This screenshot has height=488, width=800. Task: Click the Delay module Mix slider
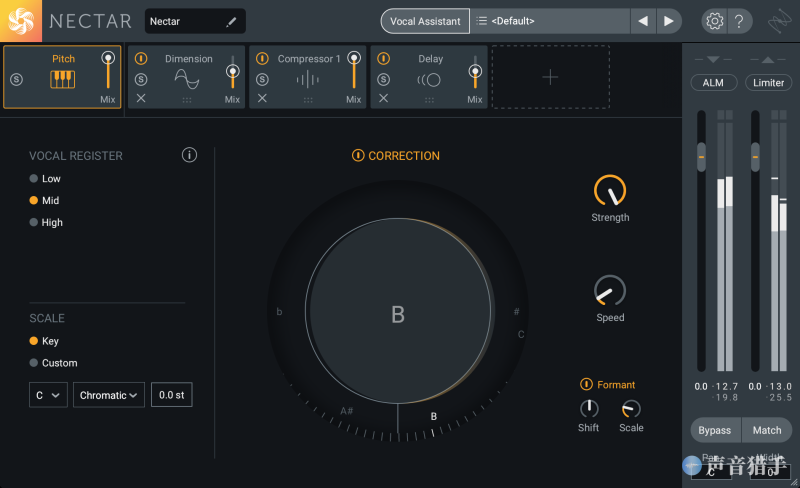point(476,72)
